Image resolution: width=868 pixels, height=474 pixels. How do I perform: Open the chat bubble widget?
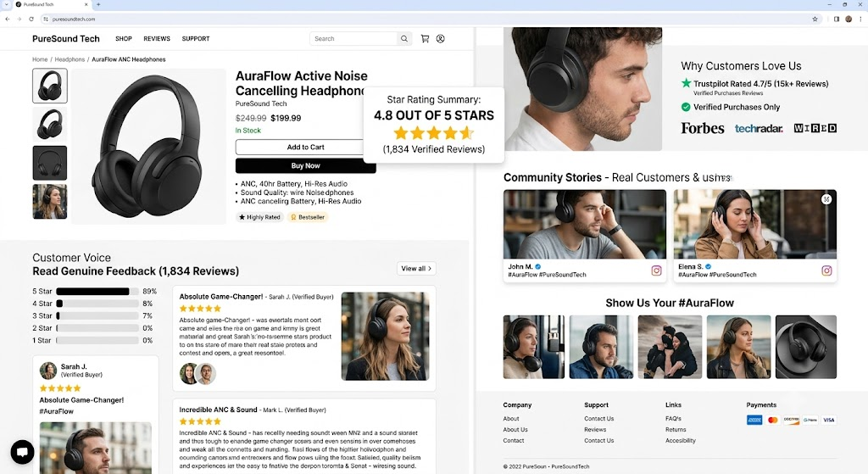click(x=22, y=452)
